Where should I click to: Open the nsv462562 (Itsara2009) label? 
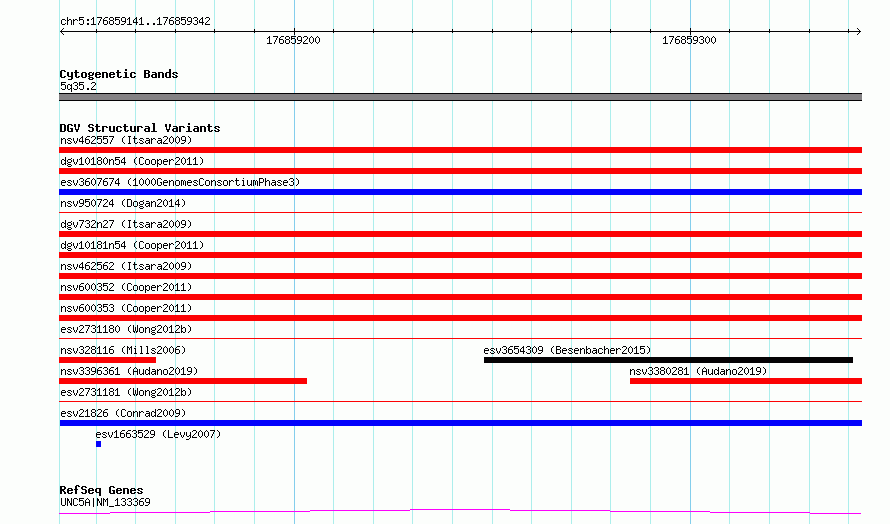126,266
